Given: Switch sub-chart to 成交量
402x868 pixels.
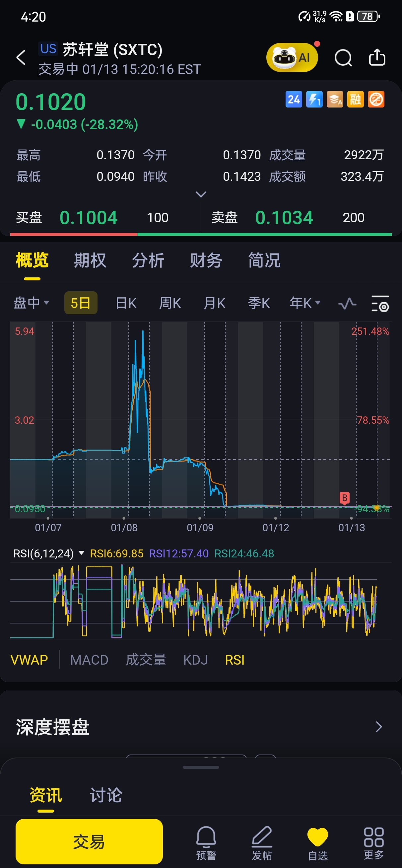Looking at the screenshot, I should tap(146, 660).
